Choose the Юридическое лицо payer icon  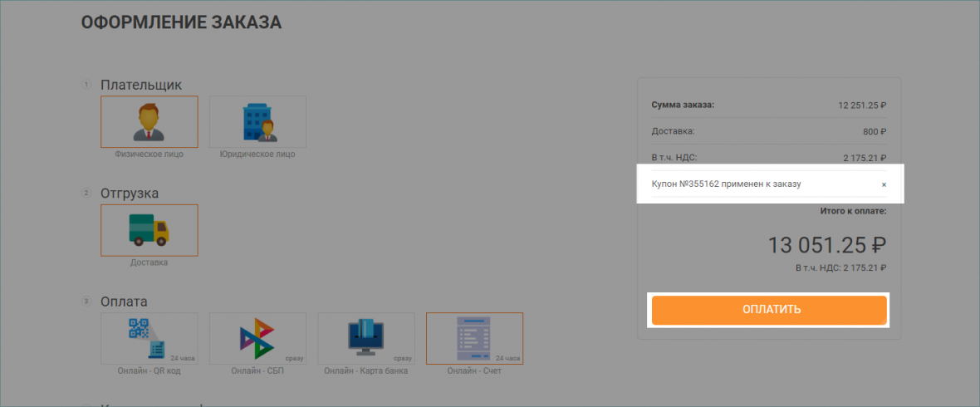[257, 121]
